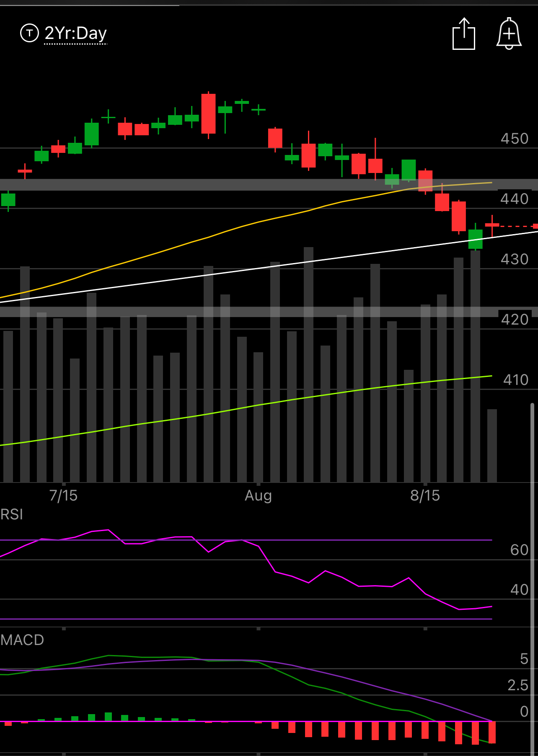Select the 410 price axis label
Screen dimensions: 538x756
[x=515, y=380]
